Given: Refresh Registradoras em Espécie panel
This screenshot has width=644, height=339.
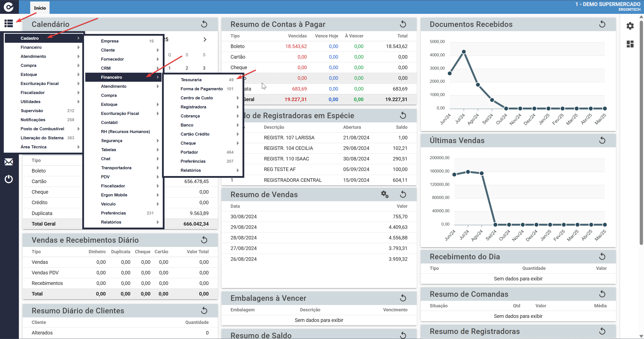Looking at the screenshot, I should click(403, 115).
